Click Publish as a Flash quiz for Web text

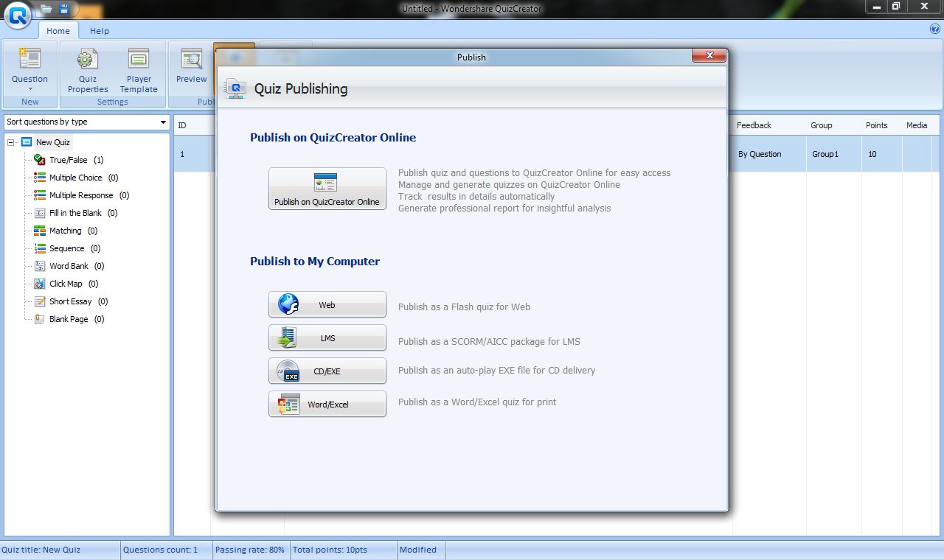coord(464,307)
